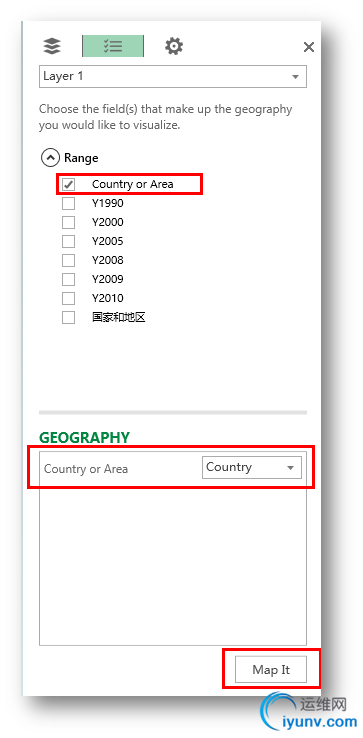Close the layer pane with the X

308,47
